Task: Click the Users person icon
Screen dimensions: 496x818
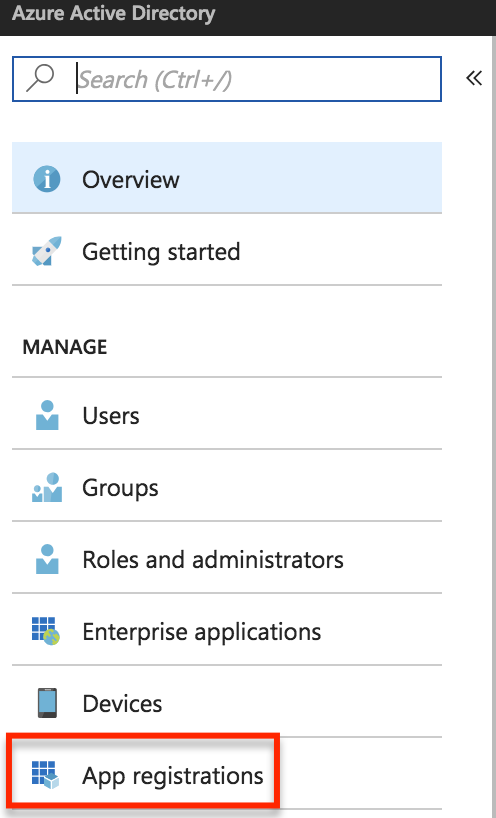Action: 47,415
